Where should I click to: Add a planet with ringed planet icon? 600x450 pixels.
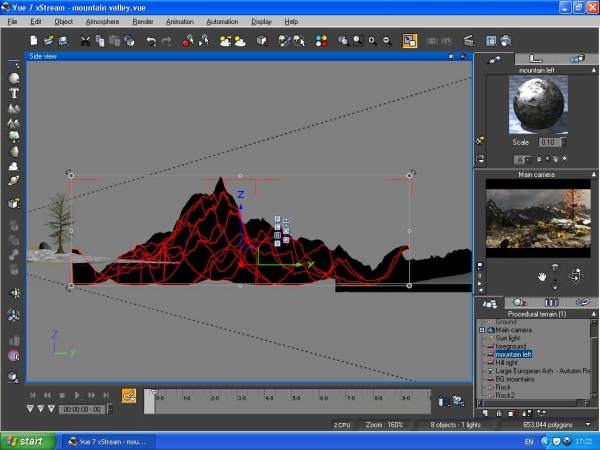[x=14, y=180]
